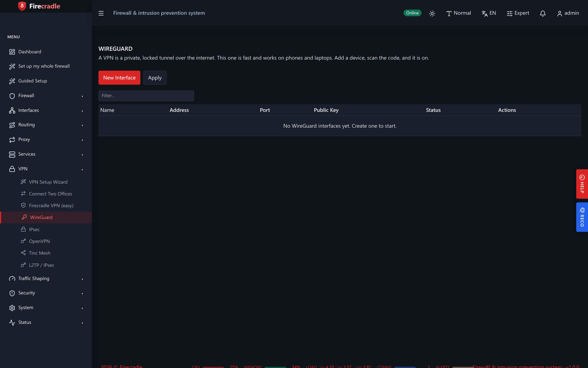Expand the Firewall menu section

click(46, 96)
